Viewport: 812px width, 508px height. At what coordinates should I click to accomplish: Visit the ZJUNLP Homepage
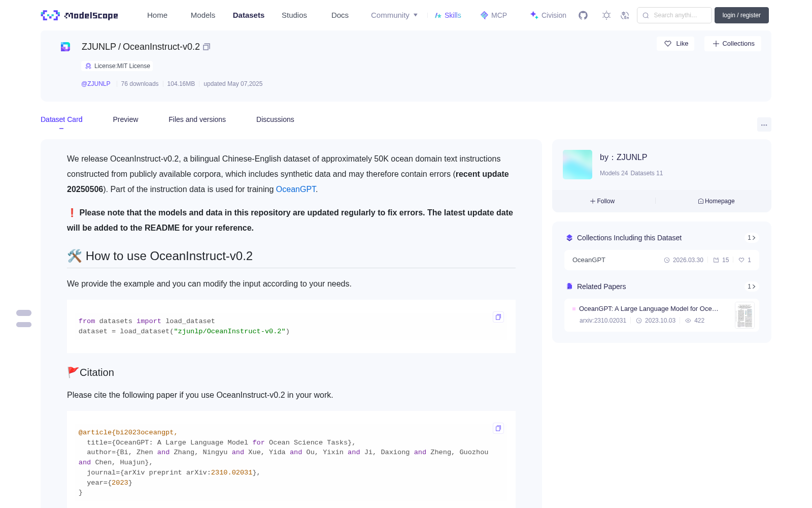(x=716, y=201)
